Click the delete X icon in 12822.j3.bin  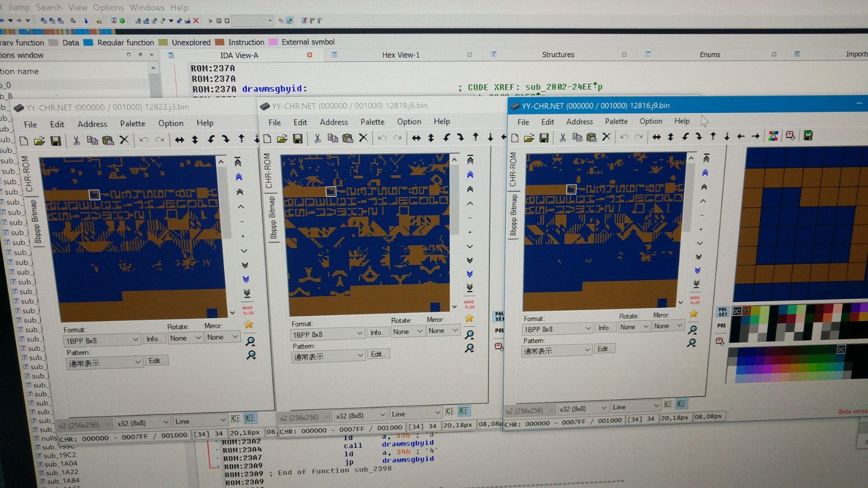coord(124,140)
